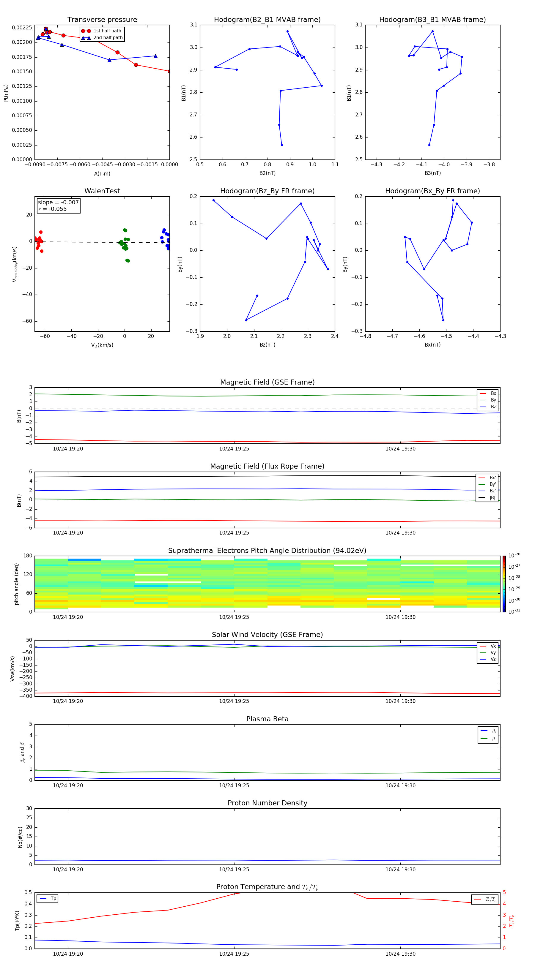Click the 'Plasma Beta' panel title
Screen dimensions: 535x980
(267, 719)
